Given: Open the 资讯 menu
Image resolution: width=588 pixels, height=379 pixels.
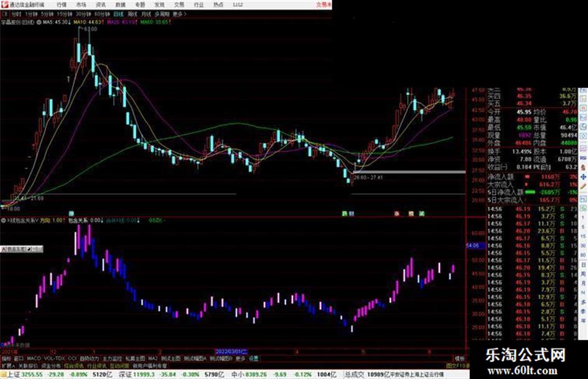Looking at the screenshot, I should [x=101, y=4].
